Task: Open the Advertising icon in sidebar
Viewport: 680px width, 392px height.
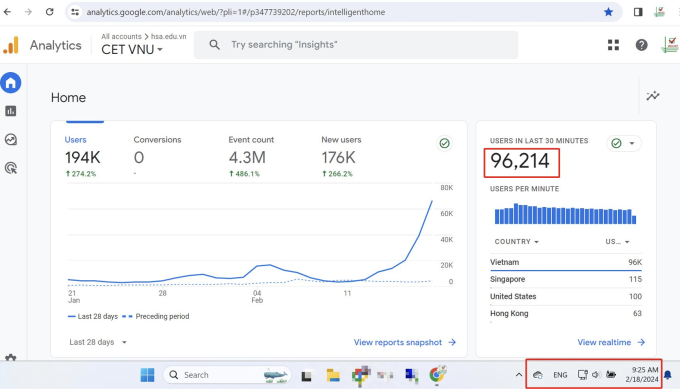Action: pos(11,168)
